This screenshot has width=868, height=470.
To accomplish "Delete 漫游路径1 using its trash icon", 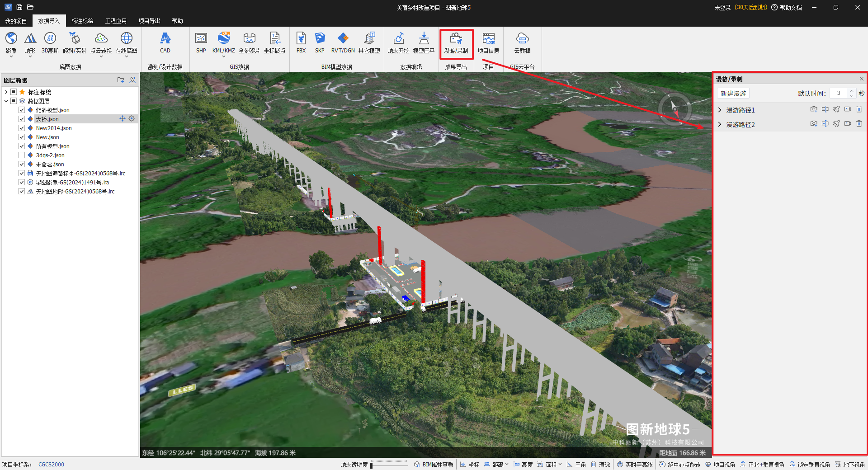I will pyautogui.click(x=859, y=109).
